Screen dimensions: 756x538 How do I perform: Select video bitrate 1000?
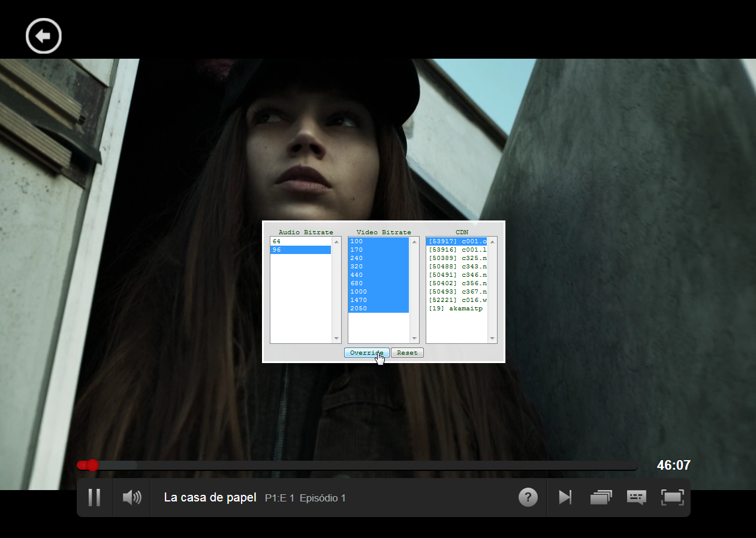click(x=378, y=292)
